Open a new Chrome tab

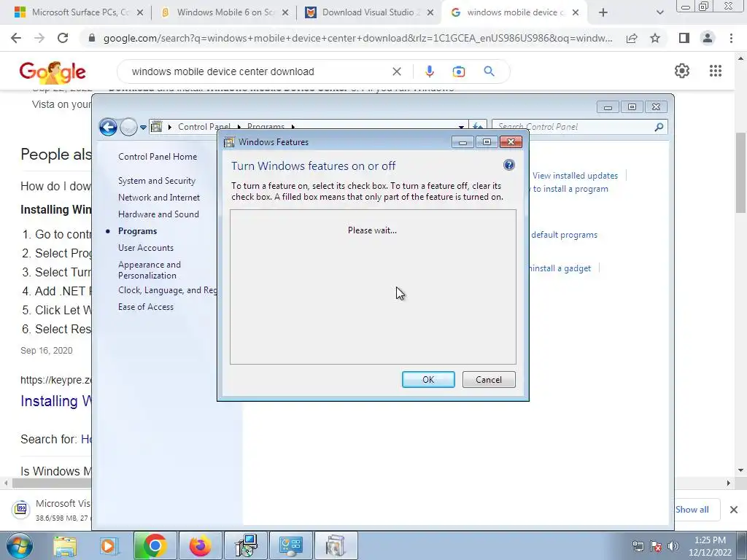point(603,12)
